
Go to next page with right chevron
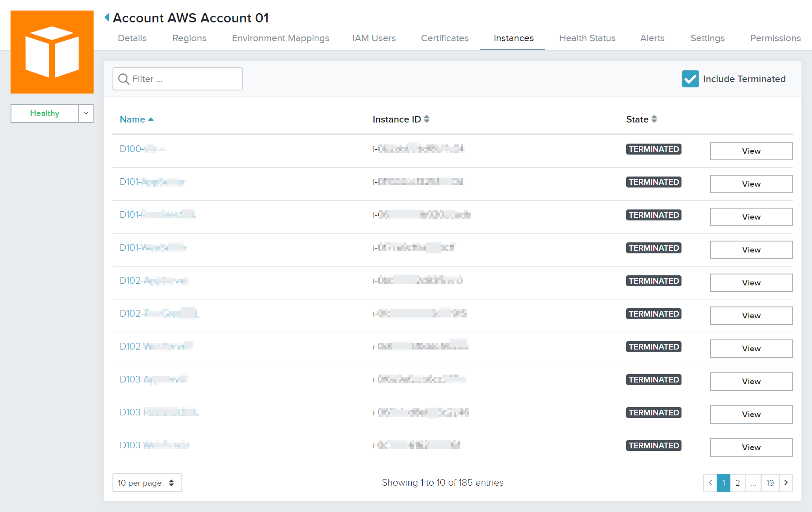click(786, 483)
